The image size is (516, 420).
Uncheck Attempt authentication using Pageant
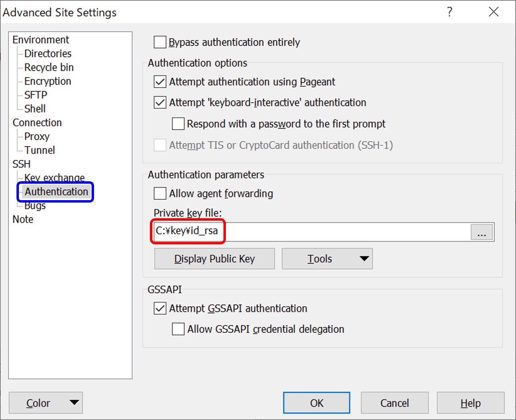point(160,82)
